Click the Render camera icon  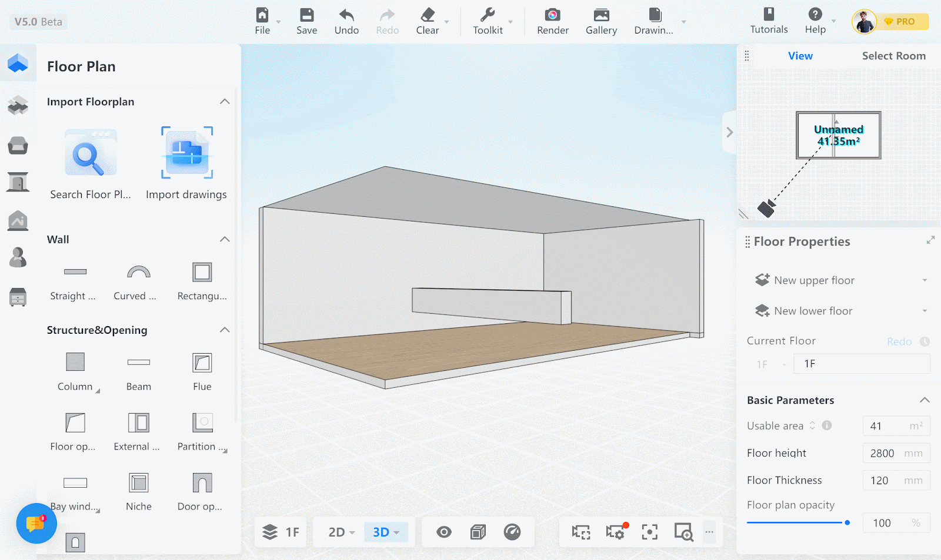[x=552, y=15]
